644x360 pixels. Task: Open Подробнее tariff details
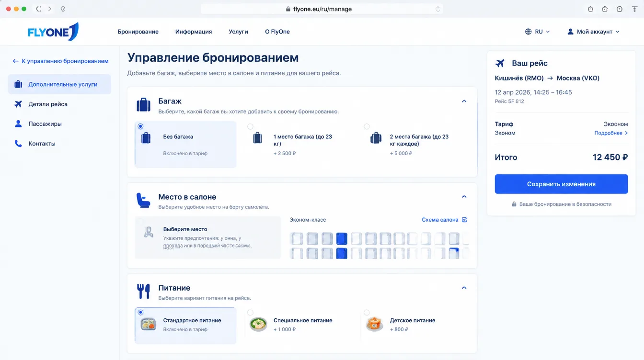point(611,133)
